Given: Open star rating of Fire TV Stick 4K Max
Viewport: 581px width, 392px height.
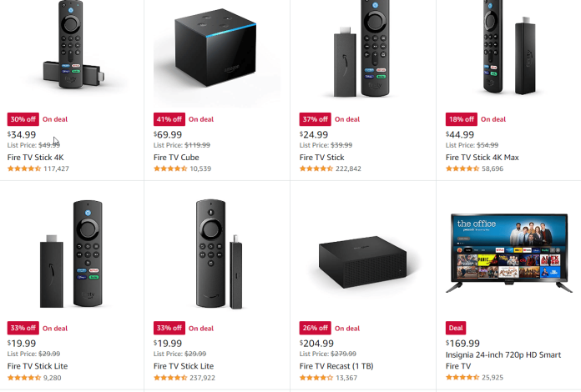Looking at the screenshot, I should [x=462, y=168].
